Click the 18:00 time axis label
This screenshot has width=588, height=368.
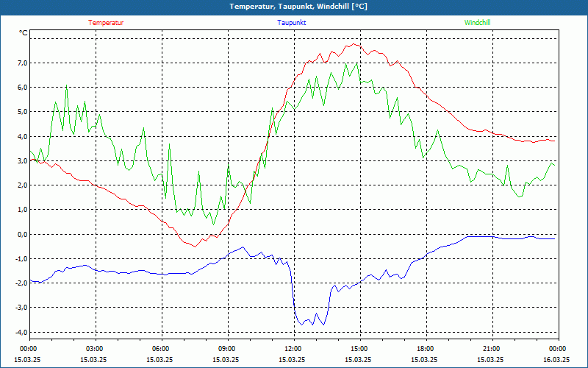click(426, 349)
